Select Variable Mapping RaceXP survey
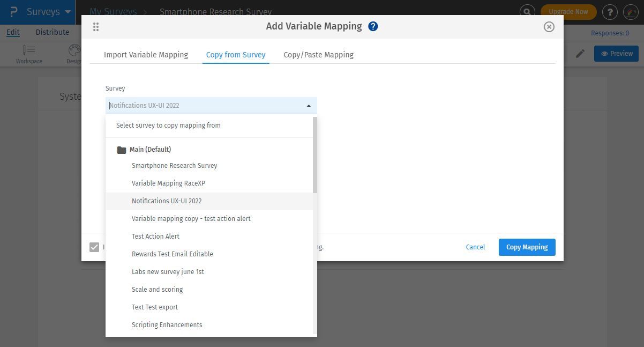 (168, 183)
